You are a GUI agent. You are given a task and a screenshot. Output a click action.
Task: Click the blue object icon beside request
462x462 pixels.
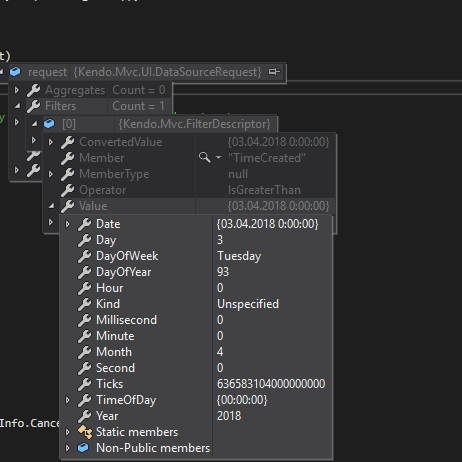point(15,72)
